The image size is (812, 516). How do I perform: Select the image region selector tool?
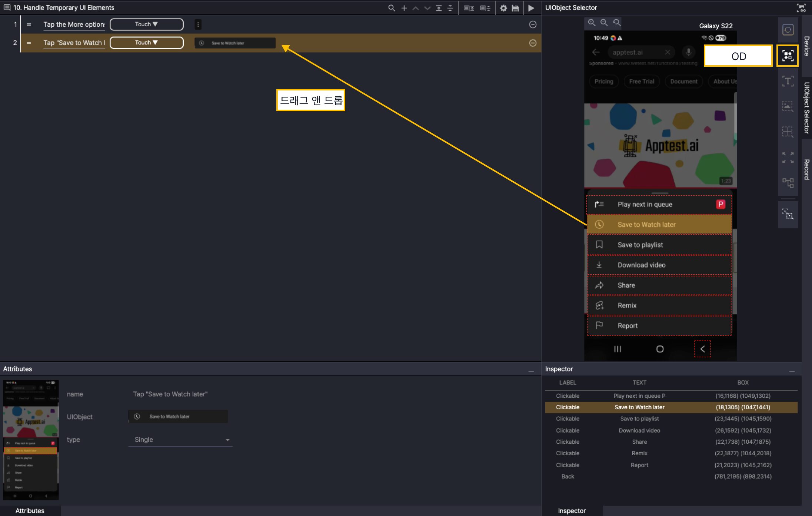788,106
